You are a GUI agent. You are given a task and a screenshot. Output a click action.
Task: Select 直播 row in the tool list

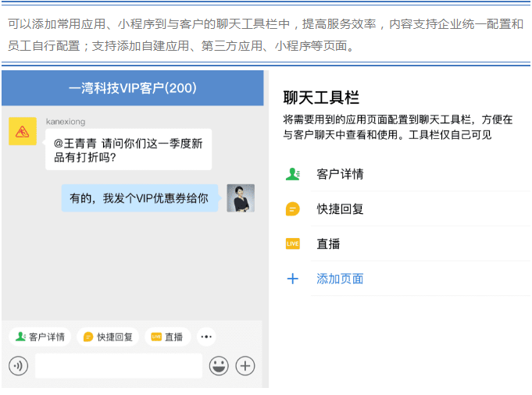[x=407, y=244]
